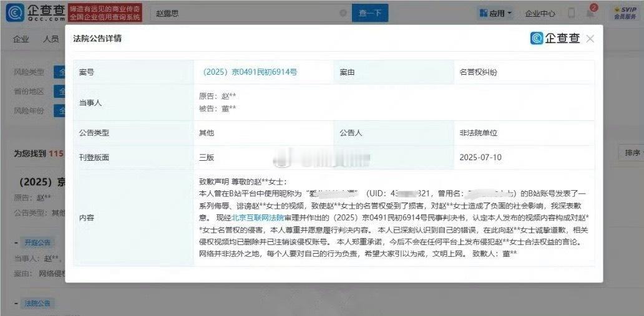This screenshot has height=316, width=644.
Task: Select the 名誉权纠纷 case cause text
Action: click(x=479, y=72)
